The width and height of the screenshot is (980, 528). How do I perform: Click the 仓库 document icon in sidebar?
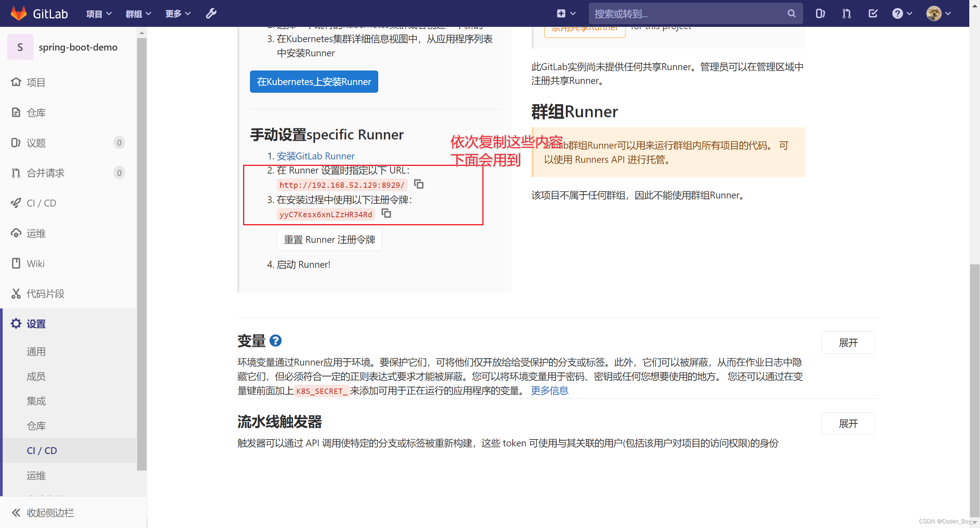point(16,112)
